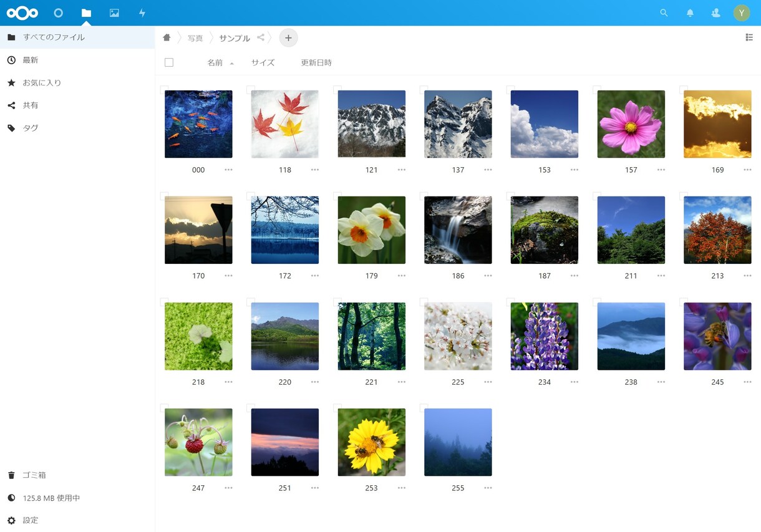
Task: Click file name 221
Action: 371,382
